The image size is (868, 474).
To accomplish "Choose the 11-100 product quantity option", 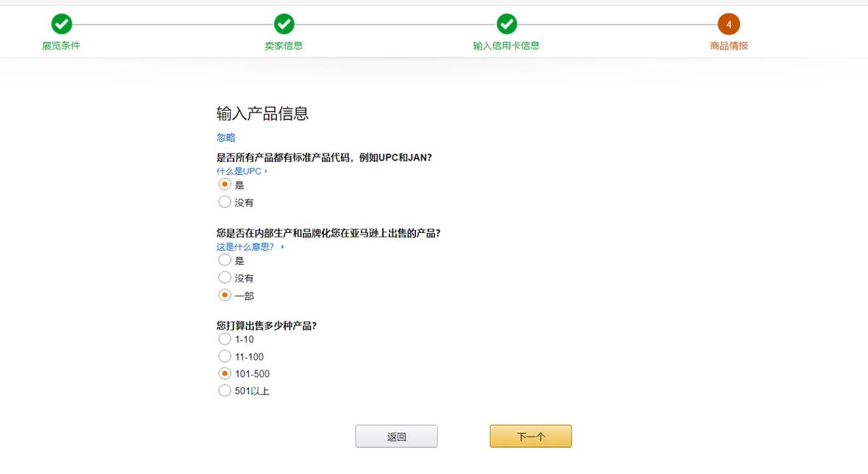I will (x=225, y=356).
